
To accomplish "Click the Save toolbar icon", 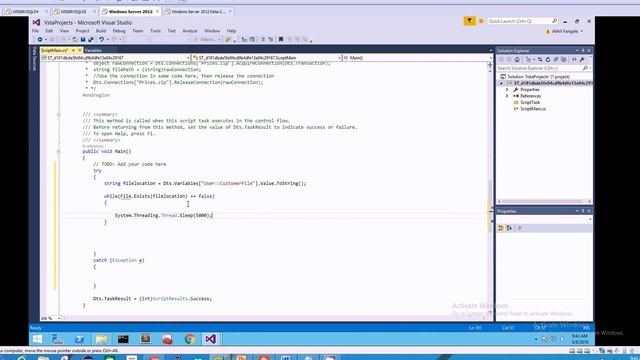I will 83,40.
